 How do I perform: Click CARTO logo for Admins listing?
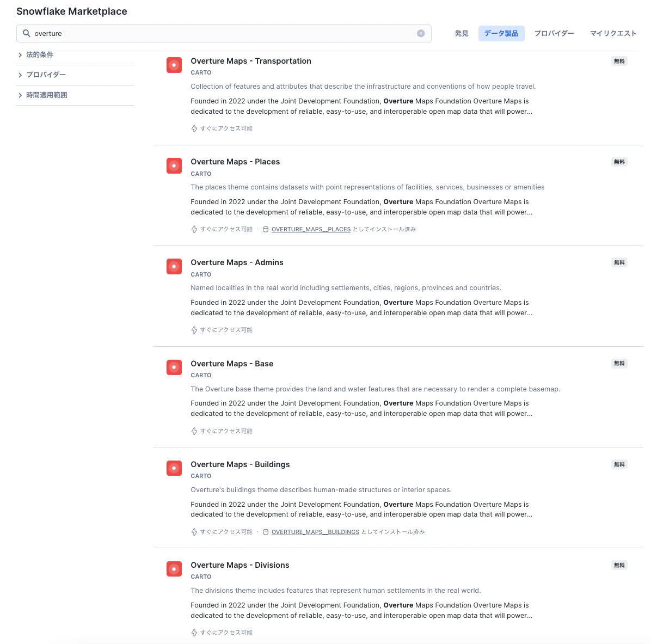click(174, 267)
